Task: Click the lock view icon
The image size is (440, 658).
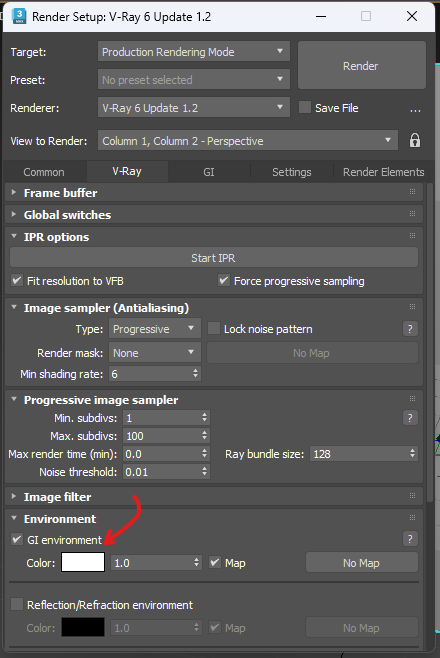Action: tap(415, 140)
